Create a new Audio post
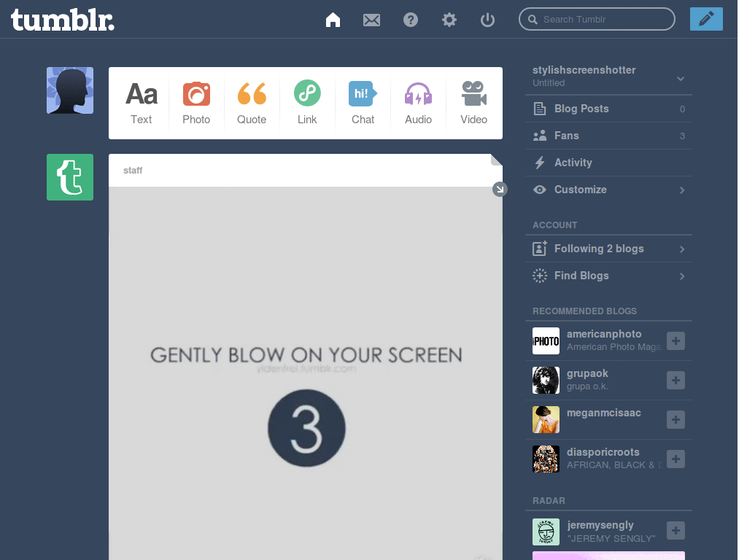Viewport: 747px width, 560px height. point(418,103)
